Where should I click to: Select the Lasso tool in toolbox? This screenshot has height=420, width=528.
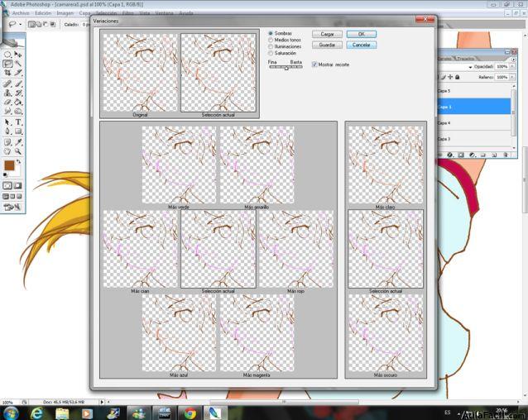(x=7, y=64)
